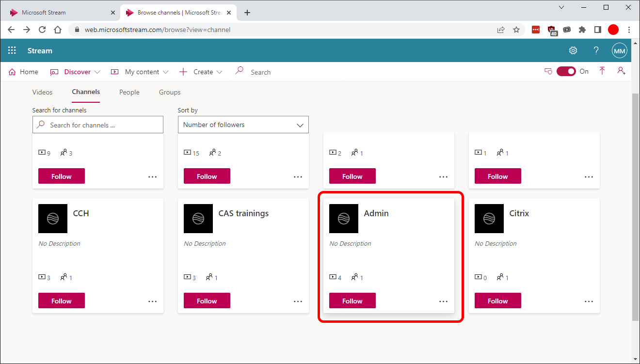Open more options for Admin channel
This screenshot has width=640, height=364.
[x=444, y=301]
